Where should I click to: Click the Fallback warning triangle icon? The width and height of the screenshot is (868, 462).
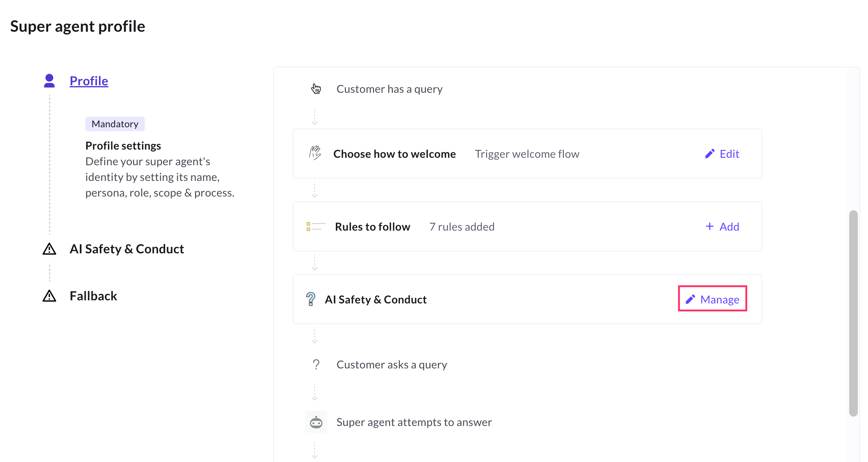tap(49, 296)
